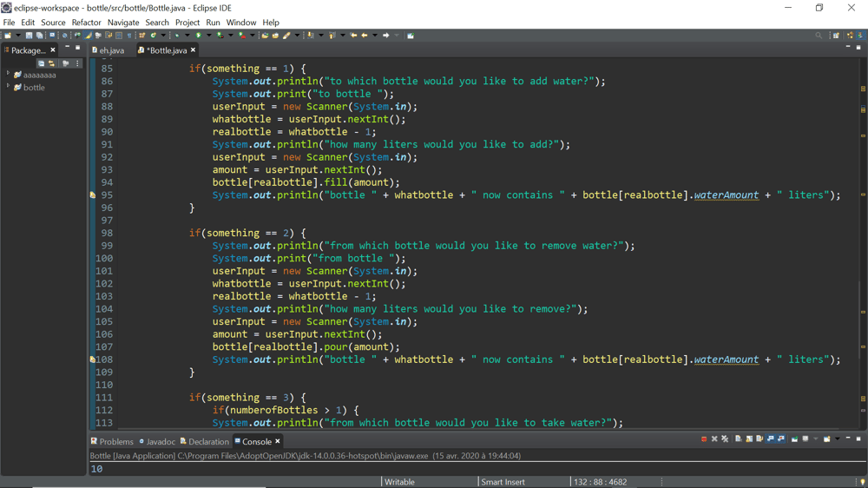Click the Last Edit Location icon

pyautogui.click(x=353, y=36)
